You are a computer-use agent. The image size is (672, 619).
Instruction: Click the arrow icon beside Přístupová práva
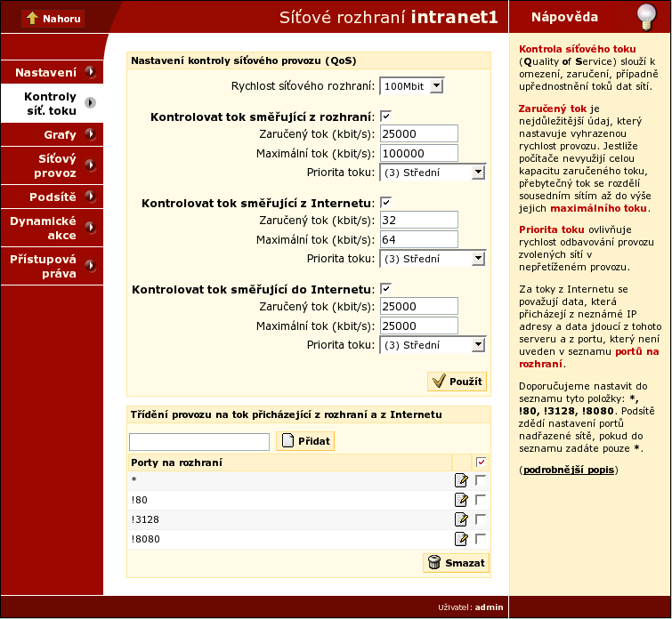tap(90, 266)
